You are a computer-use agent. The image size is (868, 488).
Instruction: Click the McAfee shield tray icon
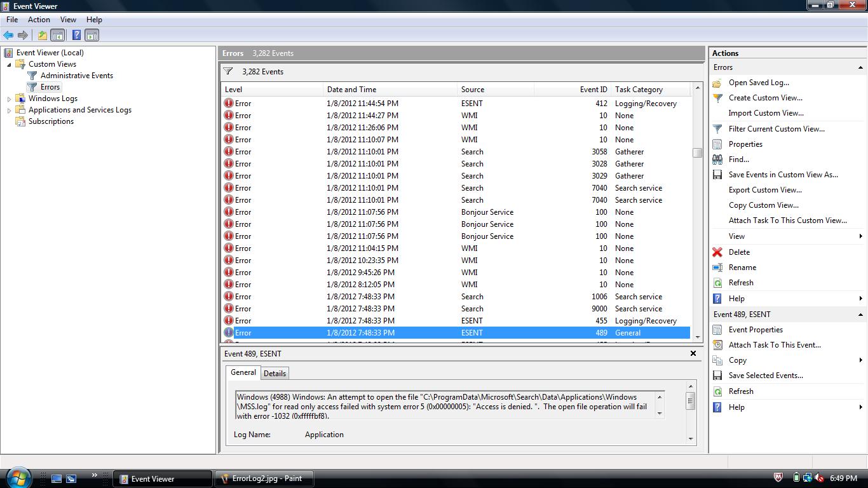coord(778,478)
